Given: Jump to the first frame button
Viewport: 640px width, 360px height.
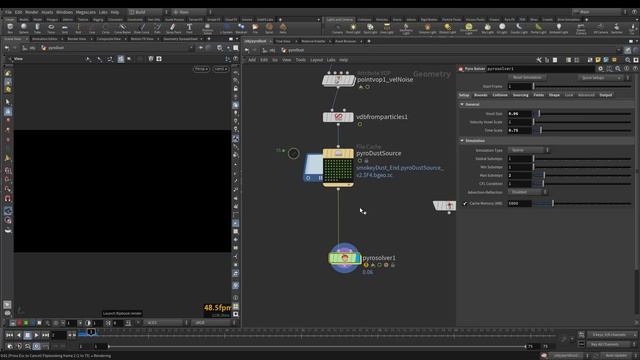Looking at the screenshot, I should coord(9,335).
